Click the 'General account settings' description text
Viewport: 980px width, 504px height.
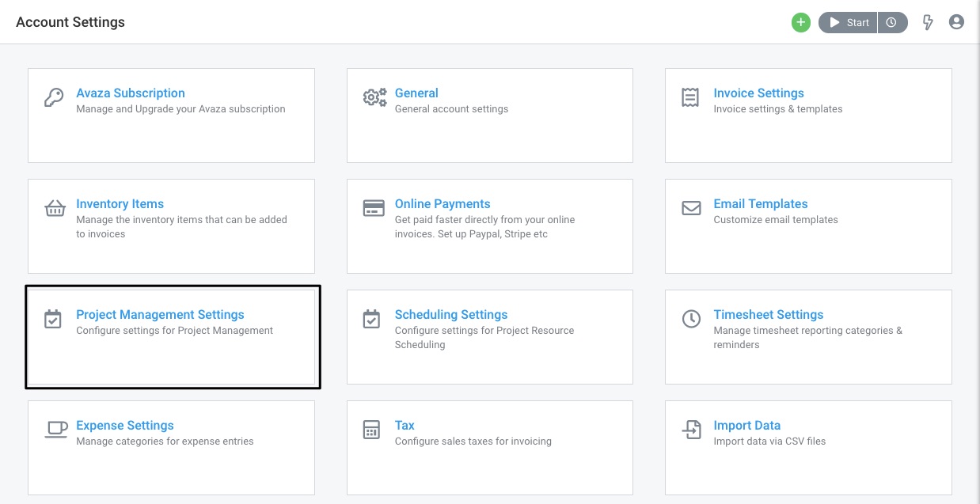tap(451, 109)
